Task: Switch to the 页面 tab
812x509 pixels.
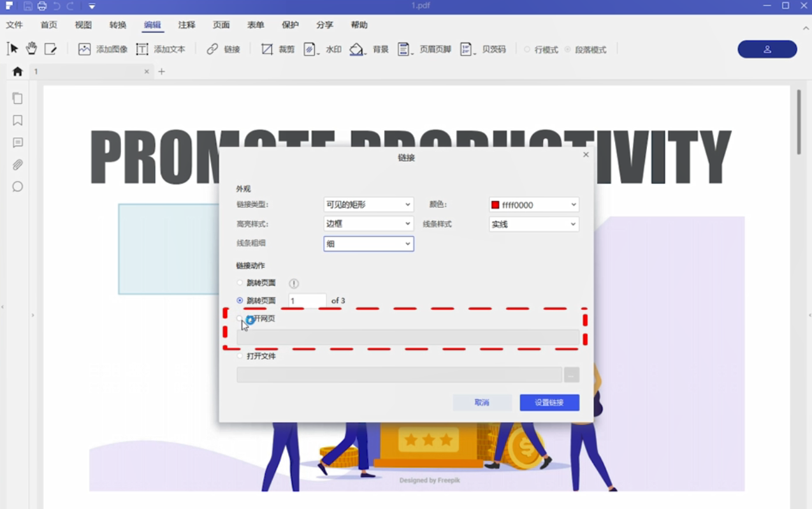Action: tap(221, 25)
